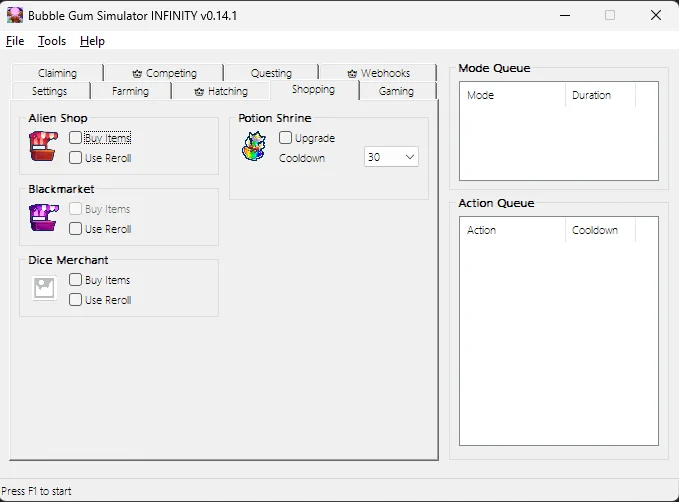Click the Alien Shop stall icon
Screen dimensions: 679x502
[43, 146]
